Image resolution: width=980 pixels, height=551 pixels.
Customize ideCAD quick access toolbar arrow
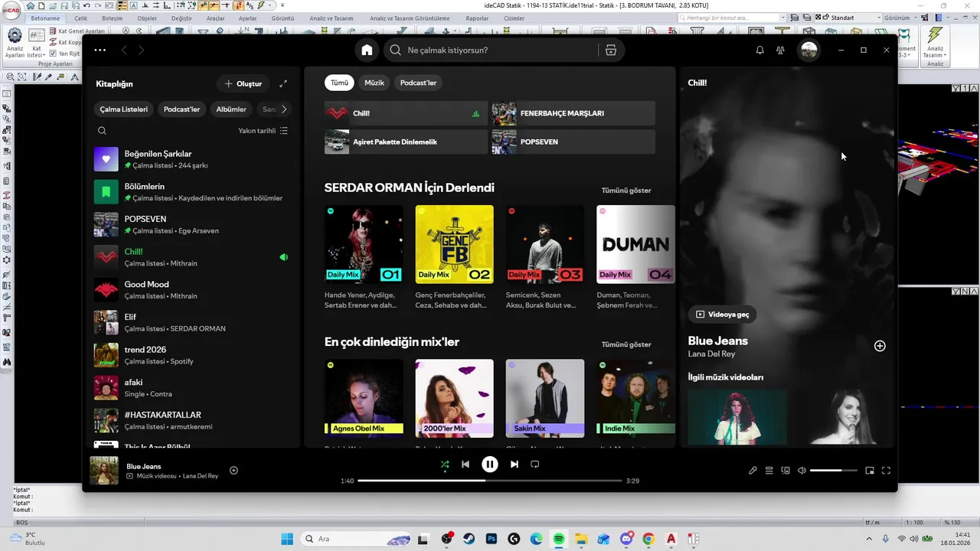[x=282, y=5]
